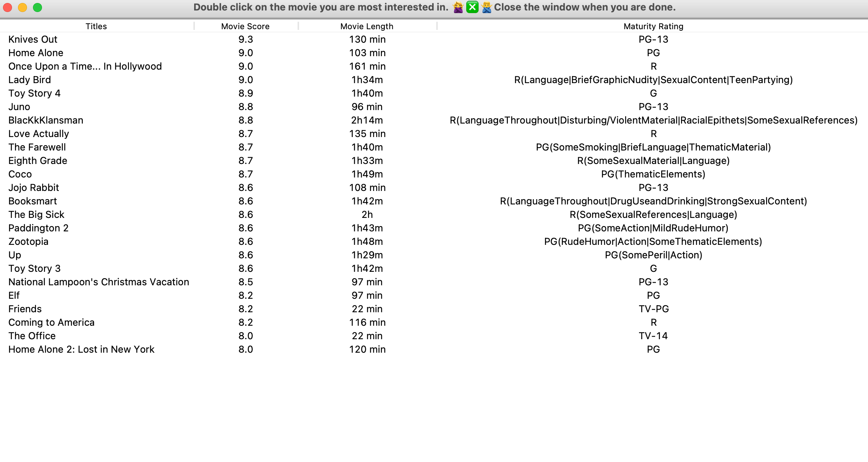The width and height of the screenshot is (868, 462).
Task: Pick the Lady Bird movie title
Action: click(x=30, y=80)
